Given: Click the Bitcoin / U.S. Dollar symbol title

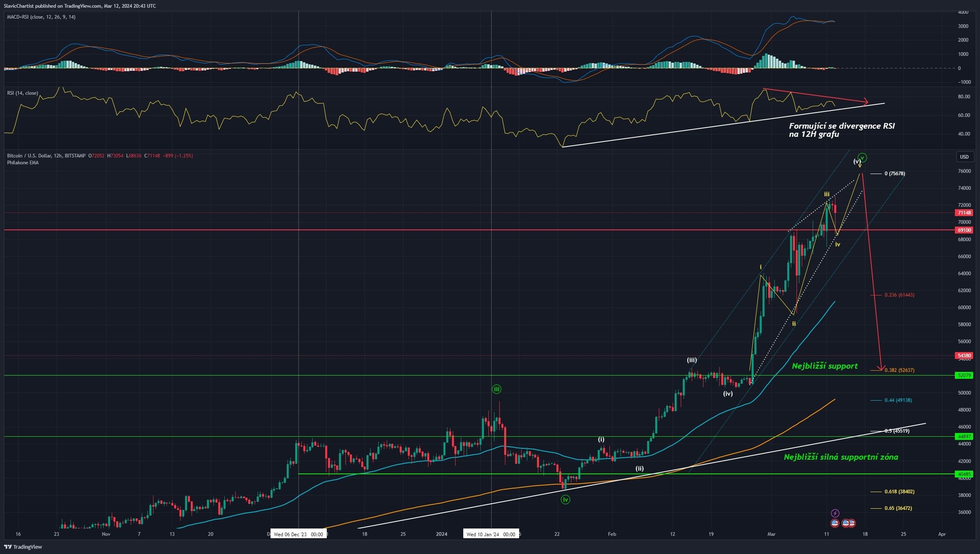Looking at the screenshot, I should point(46,156).
